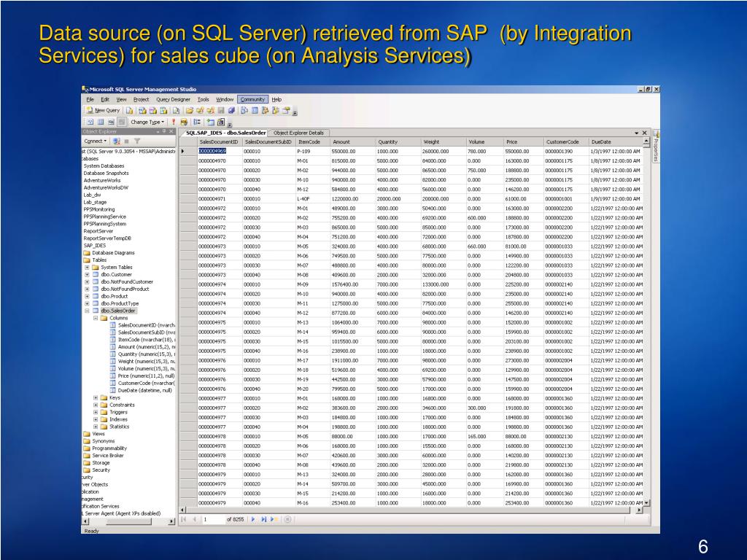Click the Save All toolbar icon
Viewport: 747px width, 560px height.
[x=231, y=111]
